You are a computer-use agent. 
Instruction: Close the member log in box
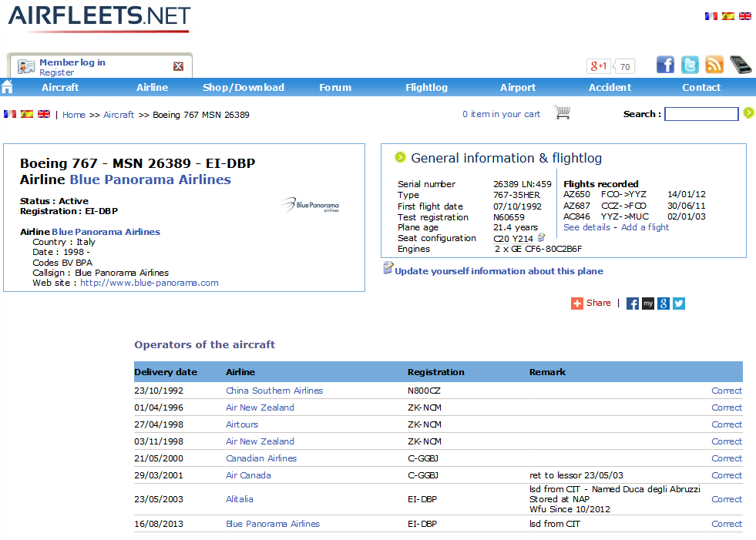pyautogui.click(x=178, y=66)
